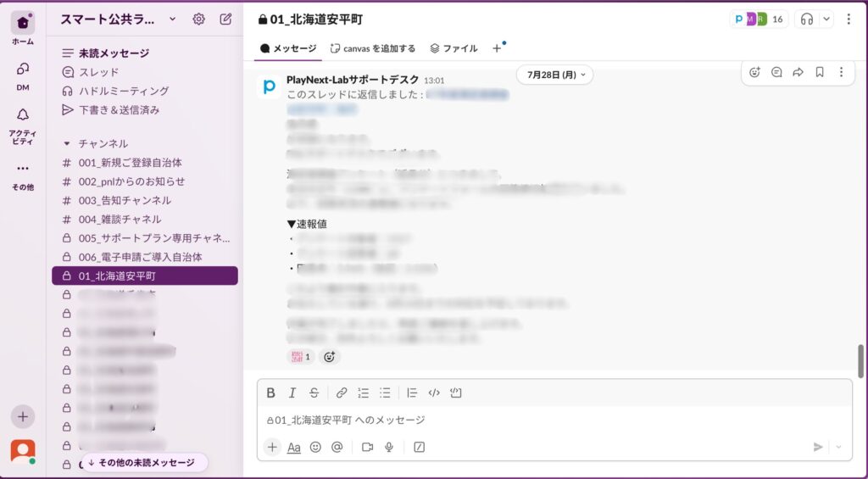Screen dimensions: 868x479
Task: Record a video clip with the camera icon
Action: [368, 447]
